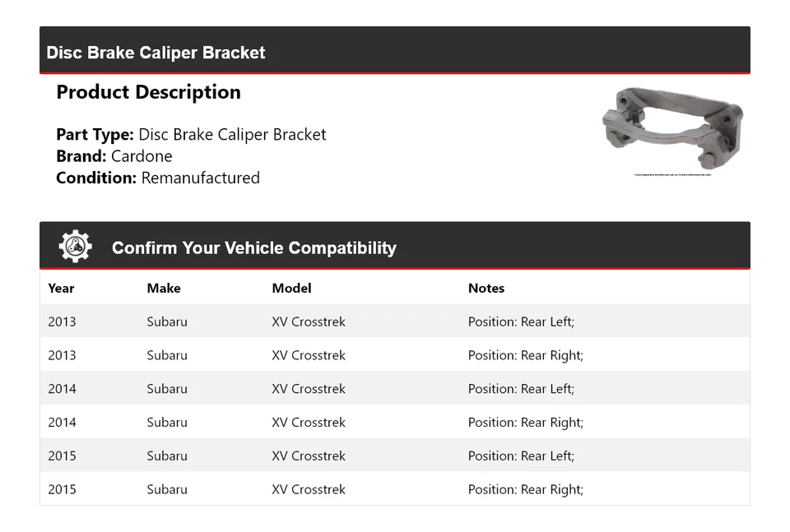This screenshot has height=532, width=790.
Task: Click the 2014 Rear Right note cell
Action: pyautogui.click(x=525, y=423)
